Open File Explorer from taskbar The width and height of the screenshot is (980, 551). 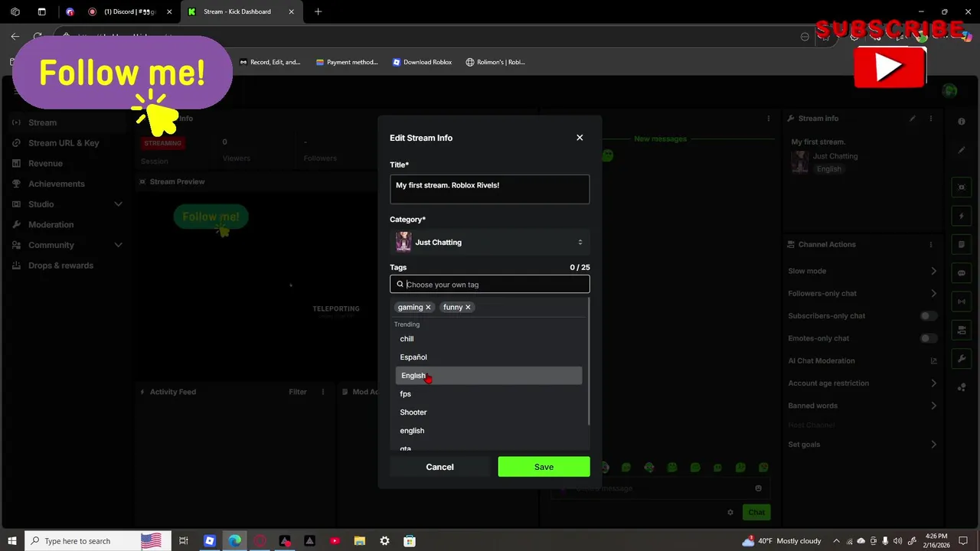pyautogui.click(x=360, y=541)
